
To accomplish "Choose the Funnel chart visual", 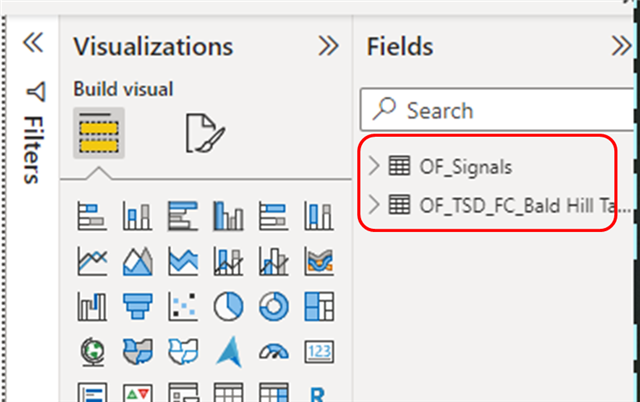I will [137, 305].
